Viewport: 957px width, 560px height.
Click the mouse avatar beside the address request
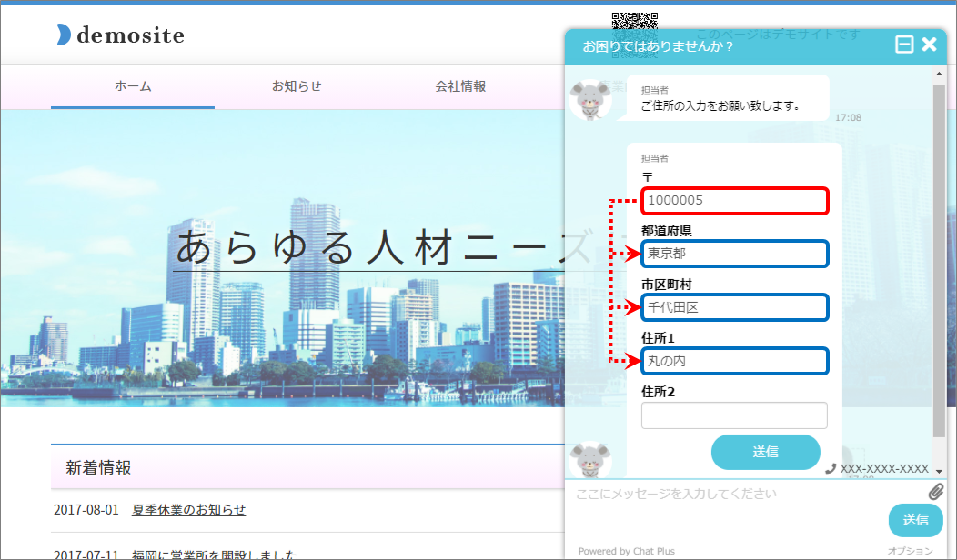(590, 99)
